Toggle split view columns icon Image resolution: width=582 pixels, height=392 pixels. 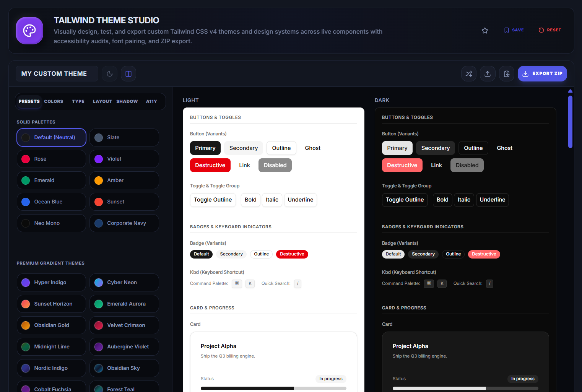128,74
